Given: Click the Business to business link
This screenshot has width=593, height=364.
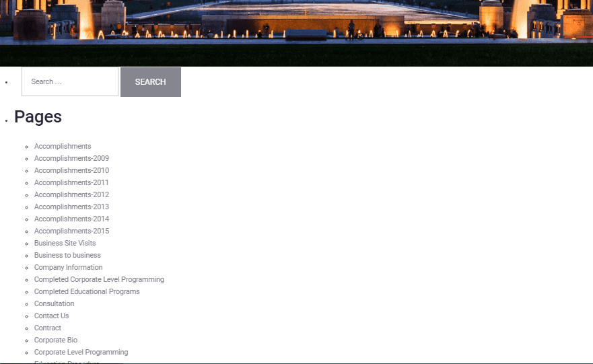Looking at the screenshot, I should coord(67,255).
